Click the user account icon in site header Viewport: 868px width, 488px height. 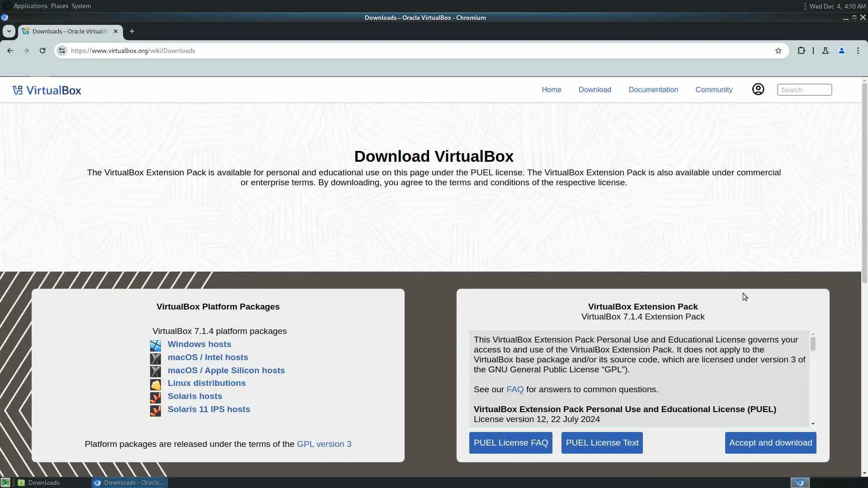pos(758,89)
